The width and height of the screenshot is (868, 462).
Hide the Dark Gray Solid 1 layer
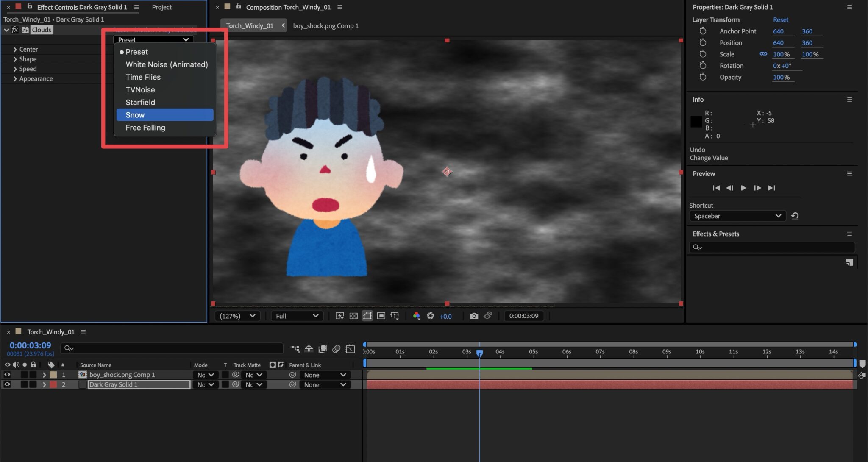click(x=7, y=384)
